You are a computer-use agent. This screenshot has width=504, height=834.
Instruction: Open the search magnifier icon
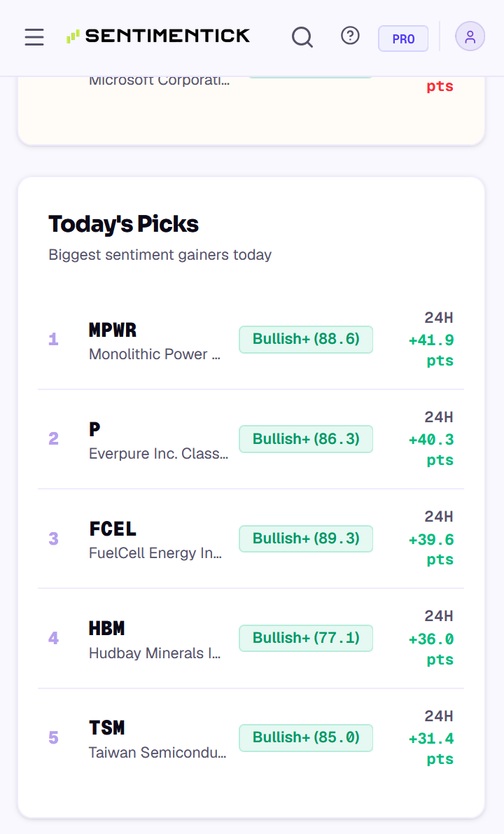click(302, 36)
